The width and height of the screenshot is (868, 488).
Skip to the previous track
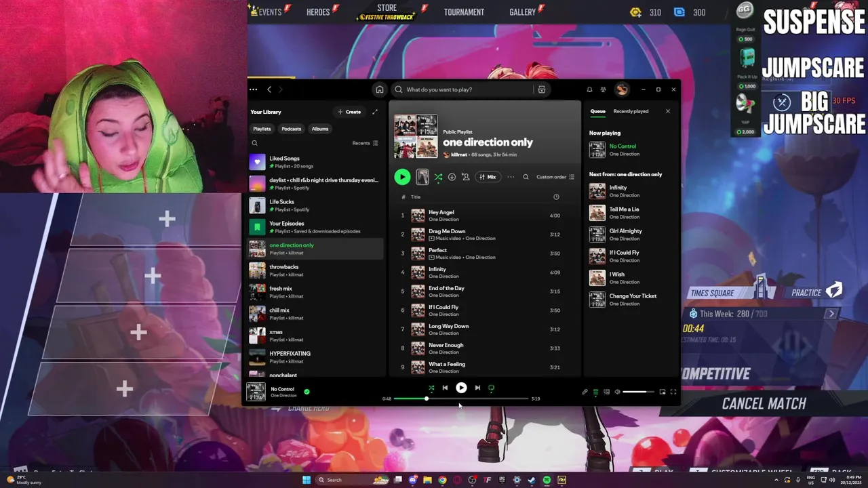tap(445, 388)
